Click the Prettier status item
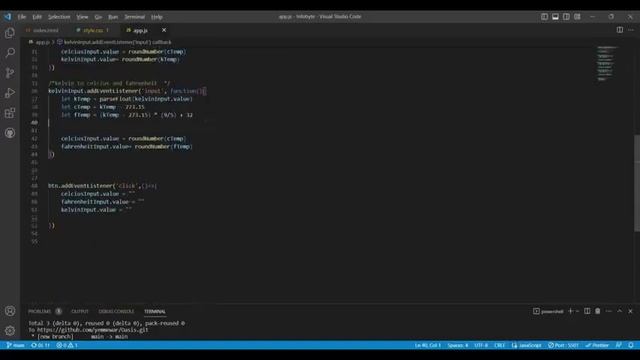Viewport: 640px width, 360px height. [597, 345]
